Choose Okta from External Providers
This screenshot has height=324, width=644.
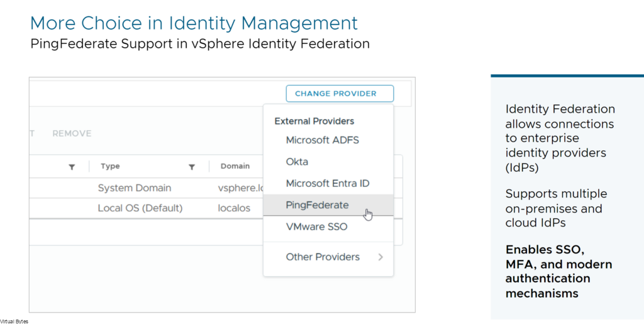(297, 162)
